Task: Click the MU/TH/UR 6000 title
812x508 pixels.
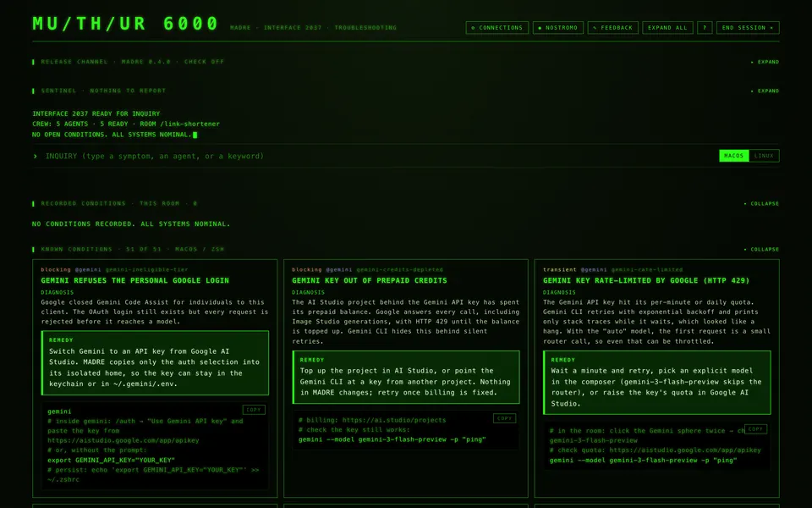Action: coord(125,24)
